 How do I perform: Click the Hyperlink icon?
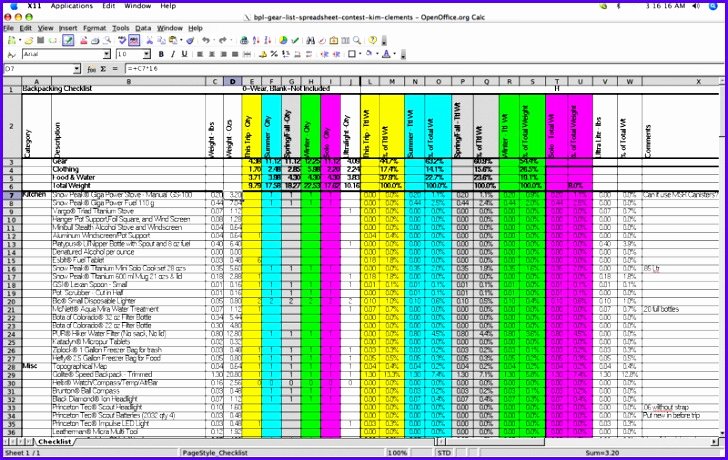pyautogui.click(x=244, y=40)
